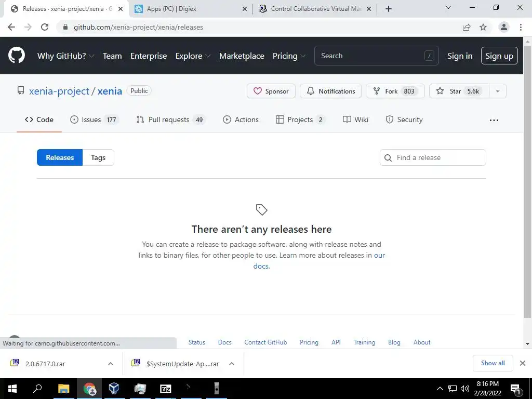
Task: Open the footer API link
Action: [336, 342]
